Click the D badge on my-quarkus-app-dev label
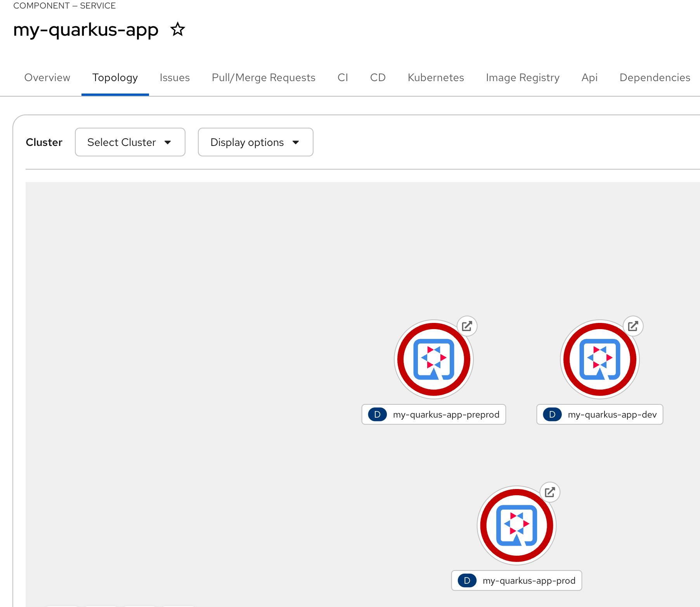The height and width of the screenshot is (607, 700). click(x=552, y=414)
